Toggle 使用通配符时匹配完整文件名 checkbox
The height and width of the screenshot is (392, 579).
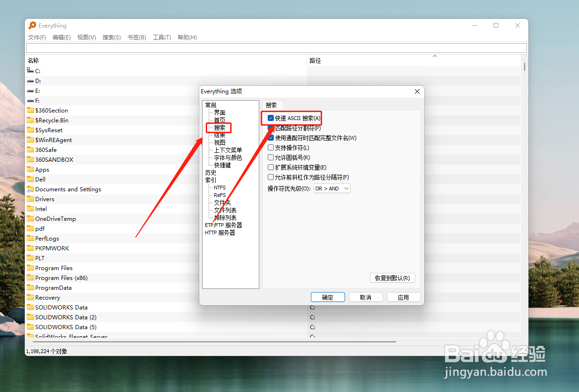[x=271, y=138]
